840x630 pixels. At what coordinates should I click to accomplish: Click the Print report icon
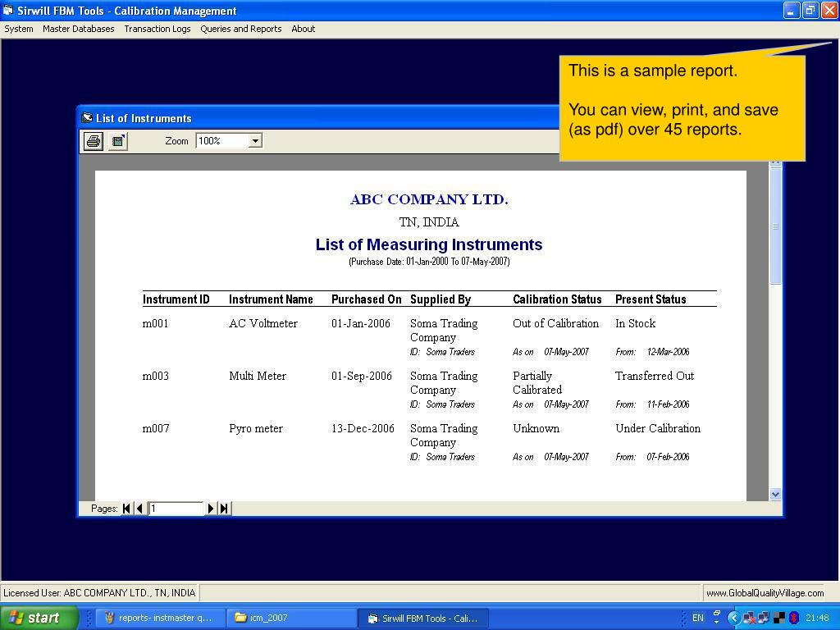pos(94,141)
